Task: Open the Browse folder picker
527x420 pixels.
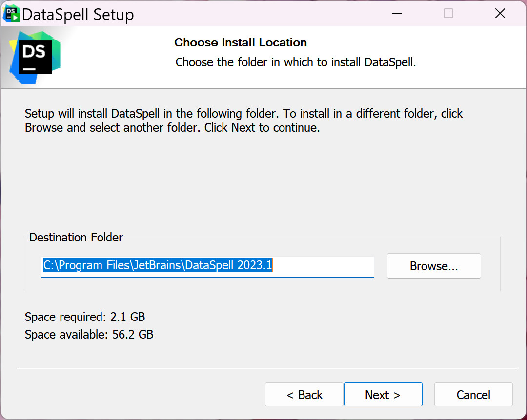Action: tap(433, 266)
